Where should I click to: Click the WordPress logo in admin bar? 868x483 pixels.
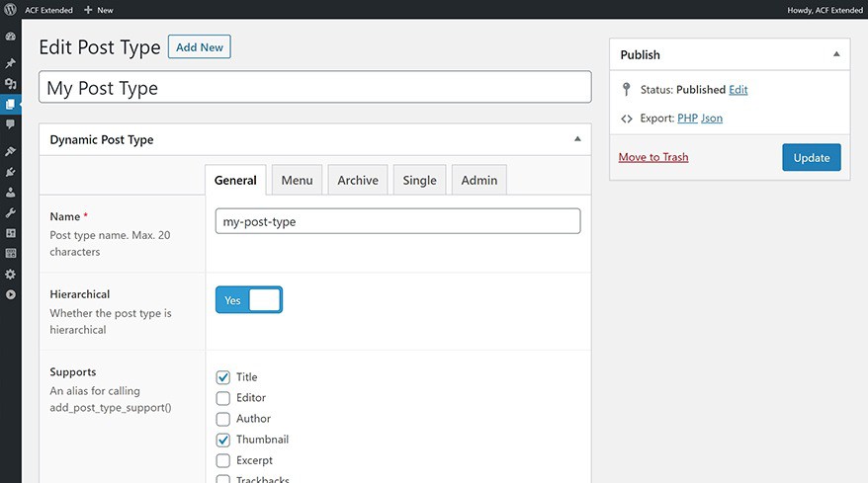[x=10, y=10]
